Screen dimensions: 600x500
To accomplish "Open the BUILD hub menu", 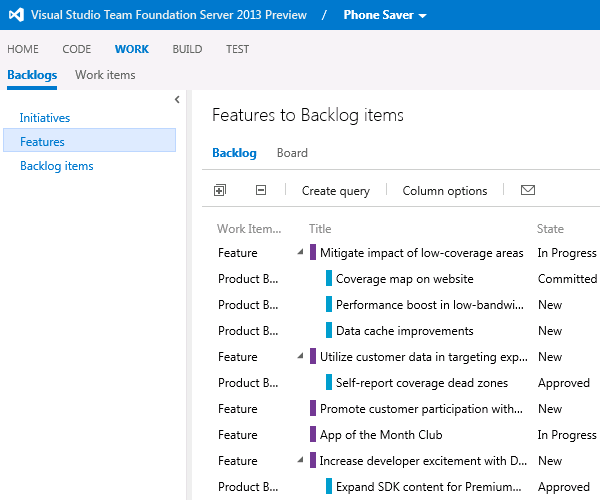I will coord(187,49).
